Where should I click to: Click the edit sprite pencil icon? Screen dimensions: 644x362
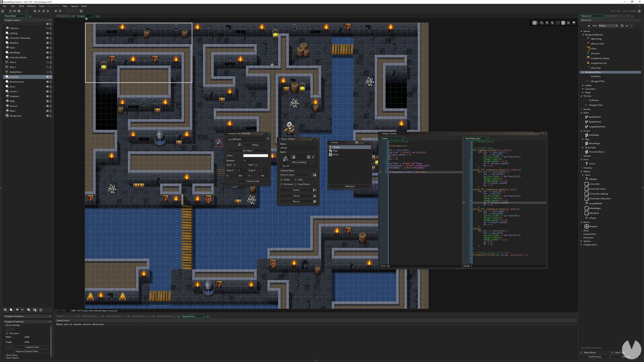[313, 157]
